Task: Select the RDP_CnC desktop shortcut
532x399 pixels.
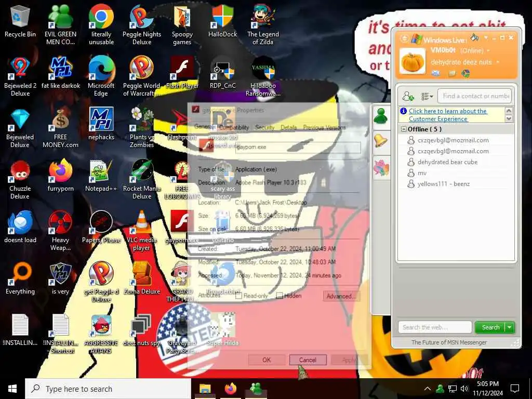Action: [222, 73]
